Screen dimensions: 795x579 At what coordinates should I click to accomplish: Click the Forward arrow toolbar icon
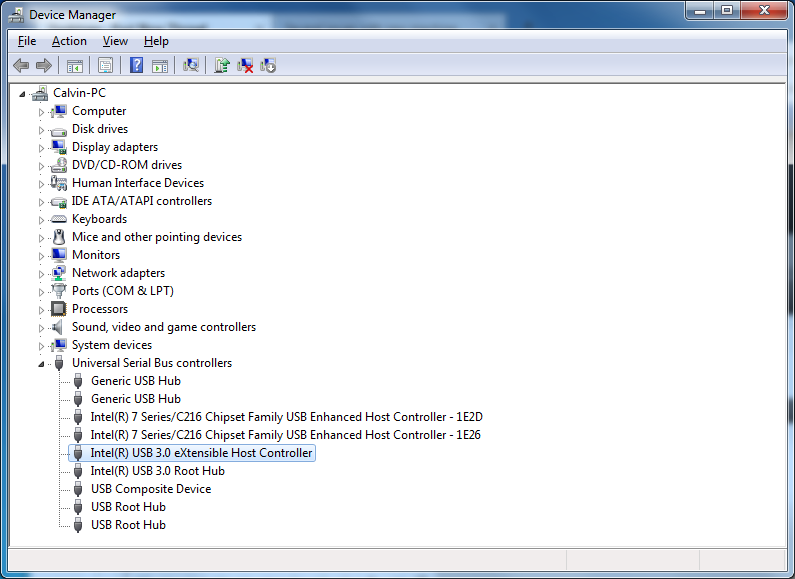click(x=44, y=65)
